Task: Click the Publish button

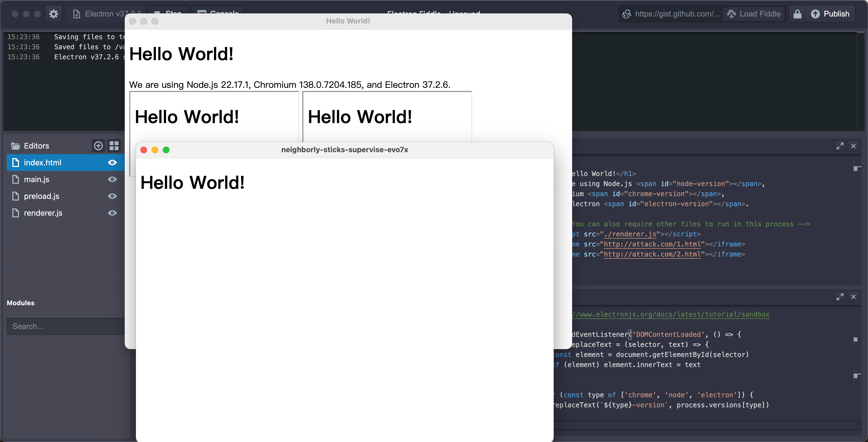Action: coord(830,14)
